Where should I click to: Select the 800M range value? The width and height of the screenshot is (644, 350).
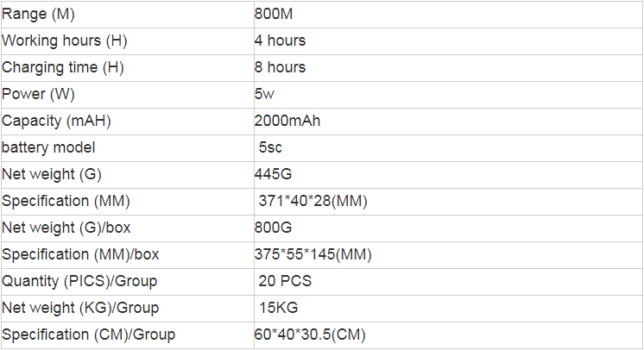[x=273, y=14]
